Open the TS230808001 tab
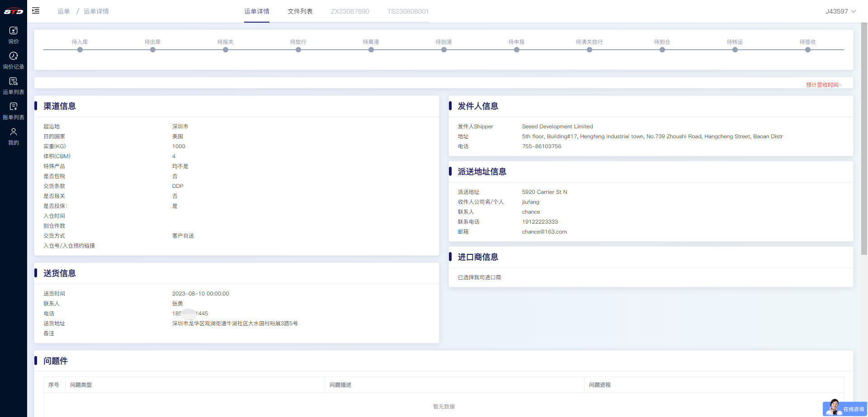Screen dimensions: 868x417 coord(408,11)
